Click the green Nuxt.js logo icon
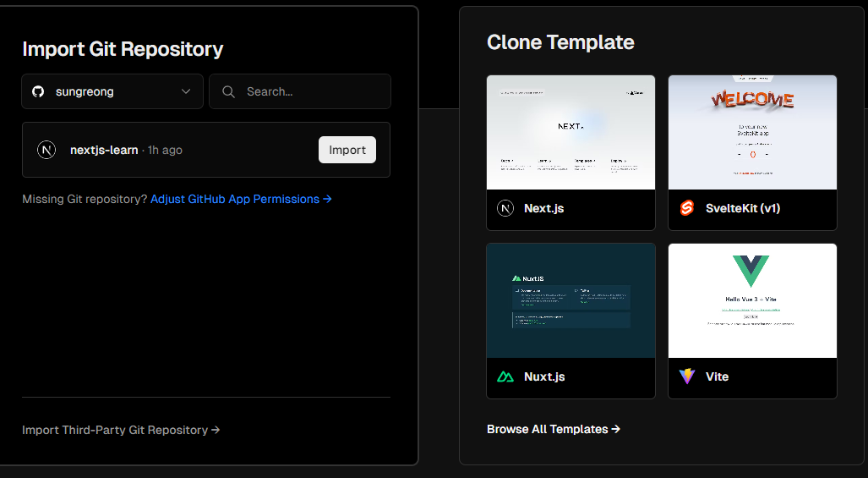The width and height of the screenshot is (868, 478). pos(505,376)
